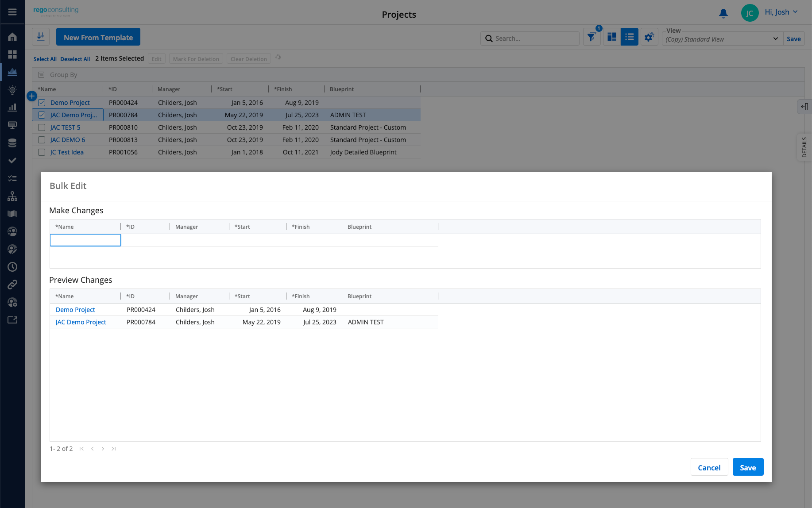Click the export download icon
The width and height of the screenshot is (812, 508).
(x=41, y=37)
